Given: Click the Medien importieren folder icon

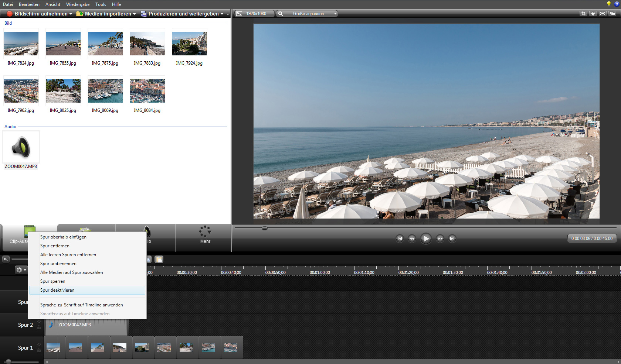Looking at the screenshot, I should [79, 14].
